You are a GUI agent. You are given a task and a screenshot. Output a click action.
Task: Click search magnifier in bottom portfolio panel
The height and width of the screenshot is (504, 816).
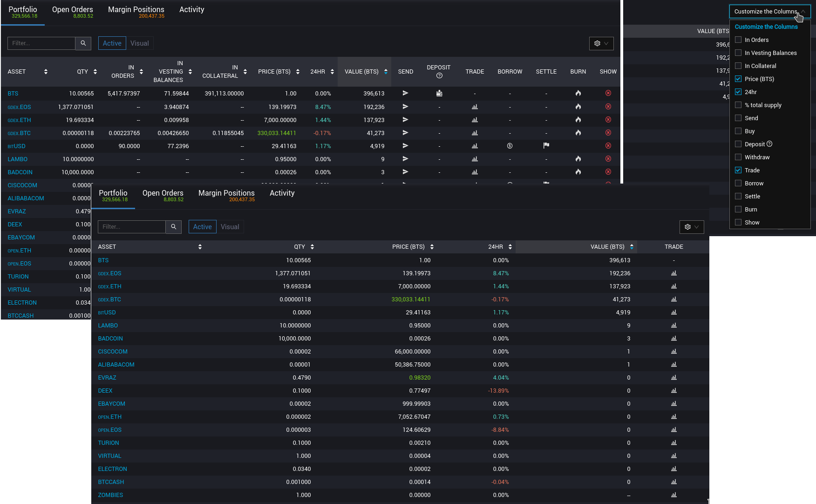173,227
